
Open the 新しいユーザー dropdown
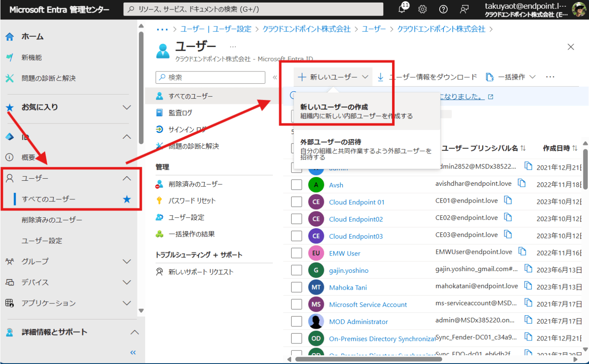333,77
